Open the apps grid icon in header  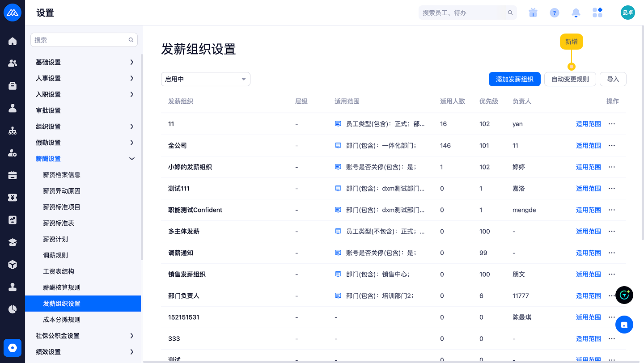597,13
